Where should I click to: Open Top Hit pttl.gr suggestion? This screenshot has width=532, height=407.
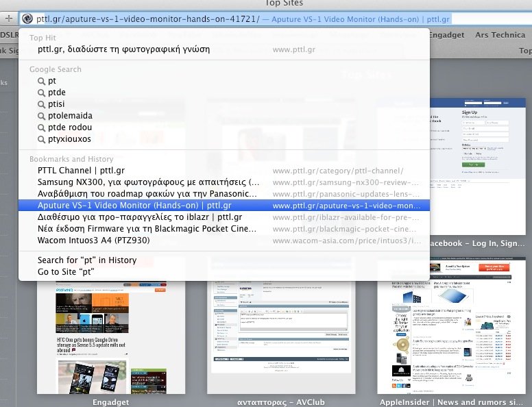point(224,49)
